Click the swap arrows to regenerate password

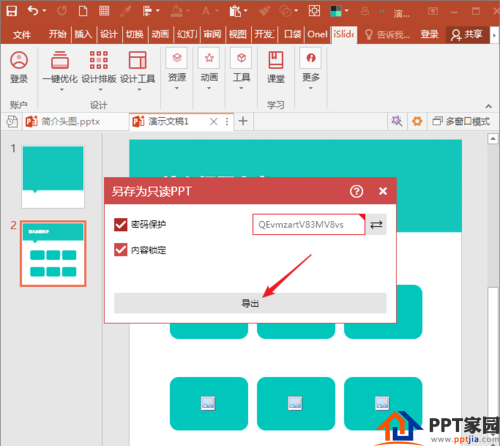[376, 224]
